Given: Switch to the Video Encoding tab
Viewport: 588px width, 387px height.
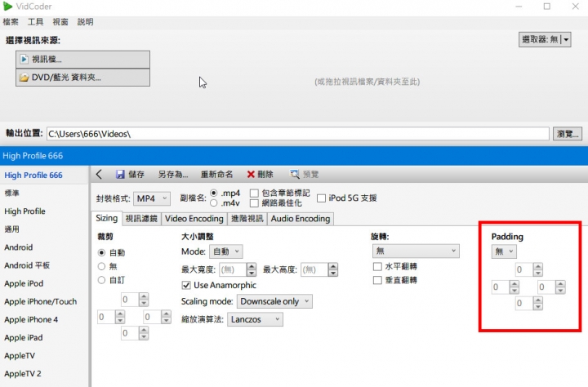Looking at the screenshot, I should click(194, 219).
